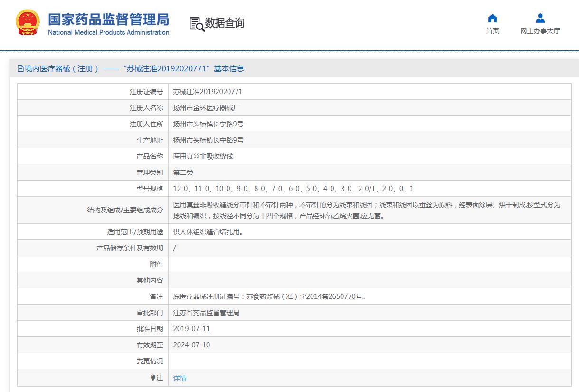Click the 网上办事大厅 text link
The height and width of the screenshot is (392, 579).
pyautogui.click(x=540, y=31)
